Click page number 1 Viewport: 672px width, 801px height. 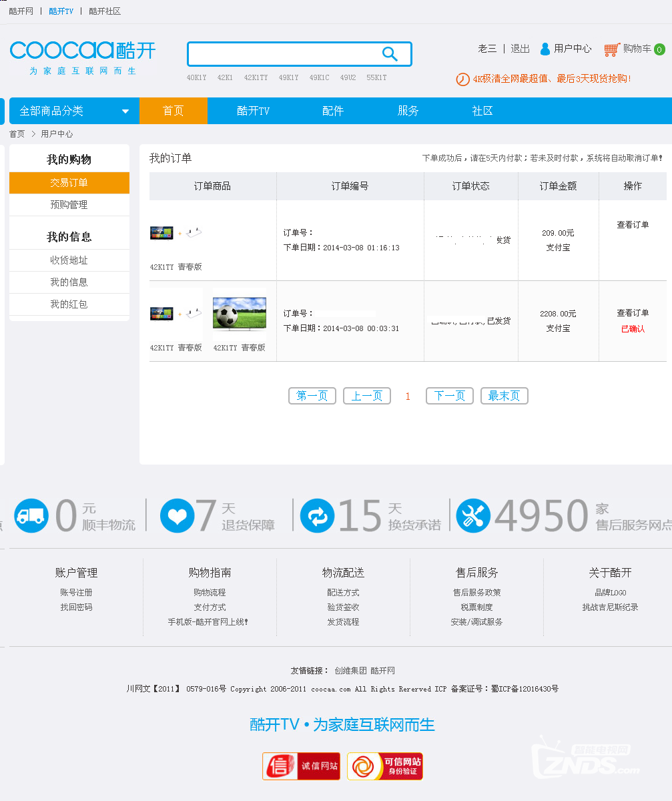[x=408, y=396]
